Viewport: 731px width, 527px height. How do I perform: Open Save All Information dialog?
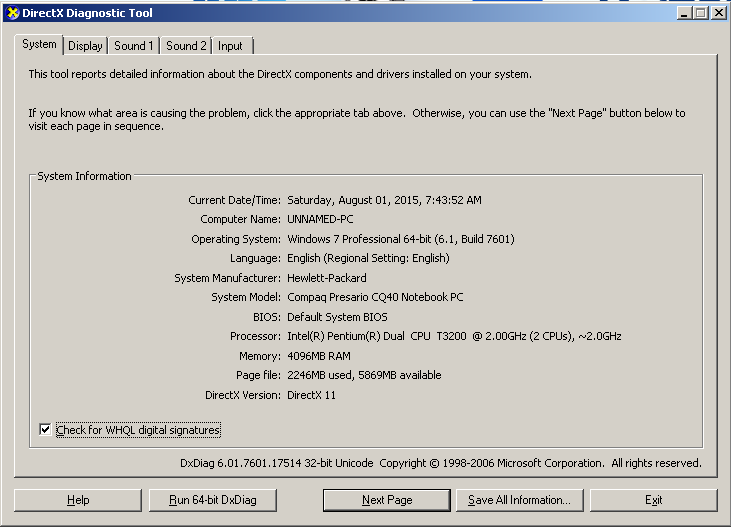(519, 500)
